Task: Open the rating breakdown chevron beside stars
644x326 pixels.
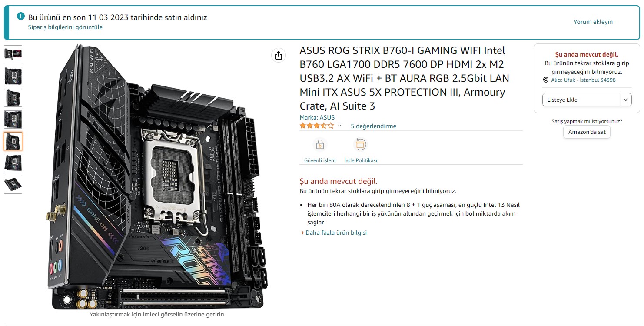Action: tap(339, 126)
